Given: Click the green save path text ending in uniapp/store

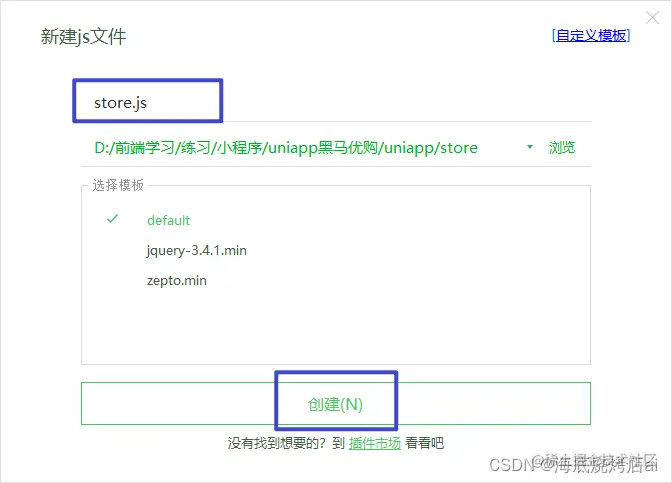Looking at the screenshot, I should click(x=286, y=148).
